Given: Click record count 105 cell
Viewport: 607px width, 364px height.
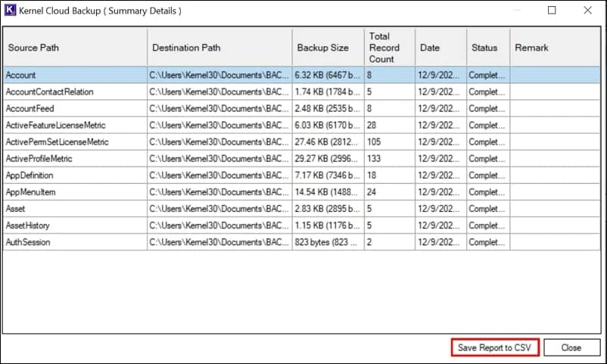Looking at the screenshot, I should click(390, 142).
